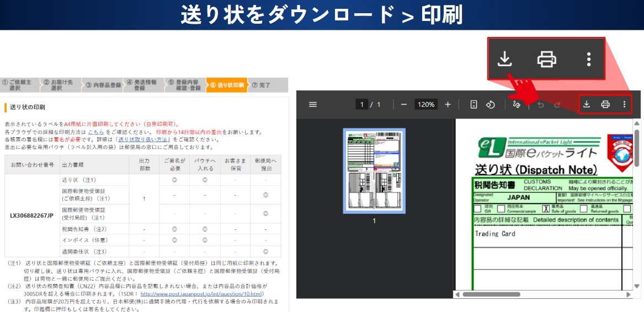
Task: Open the こちら printing method link
Action: coord(95,132)
